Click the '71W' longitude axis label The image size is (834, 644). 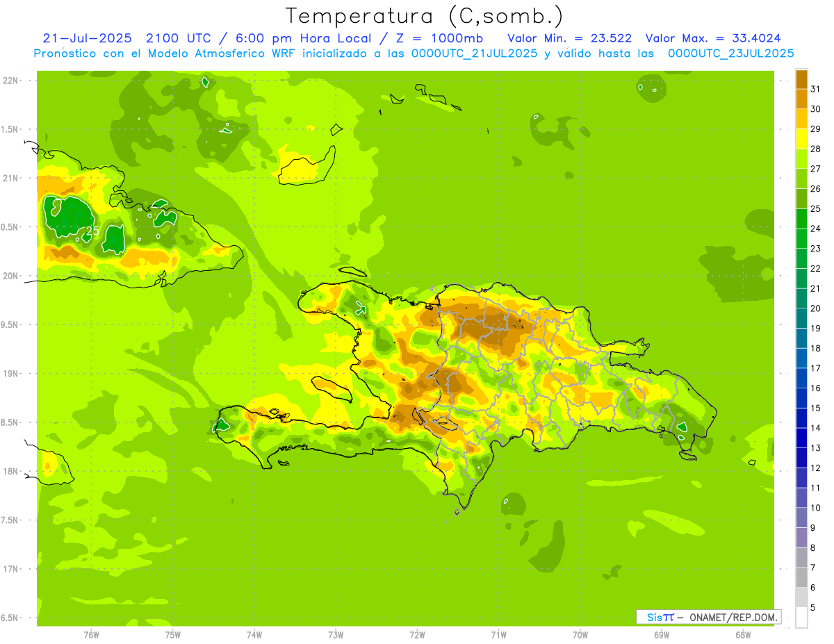pyautogui.click(x=498, y=635)
